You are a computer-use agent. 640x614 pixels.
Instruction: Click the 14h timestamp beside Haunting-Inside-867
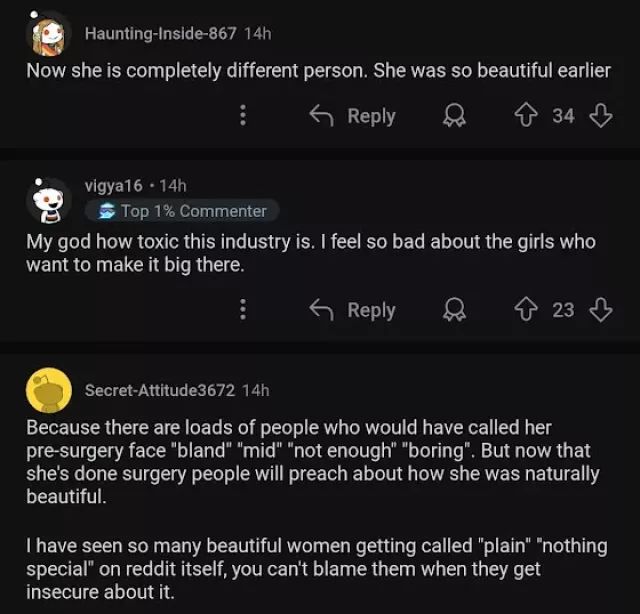(258, 33)
